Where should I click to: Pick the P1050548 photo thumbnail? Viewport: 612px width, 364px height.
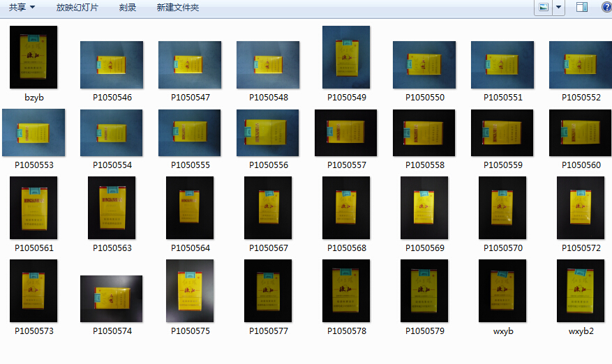(x=268, y=65)
